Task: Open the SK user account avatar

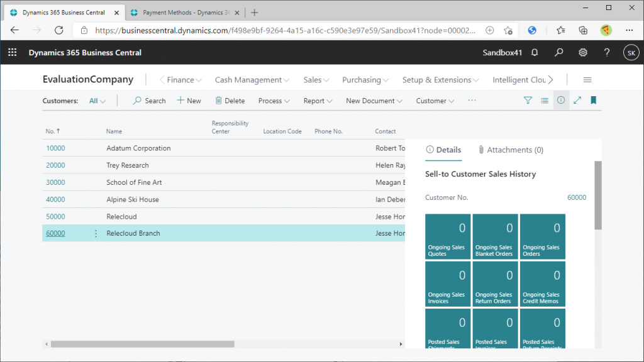Action: tap(631, 53)
